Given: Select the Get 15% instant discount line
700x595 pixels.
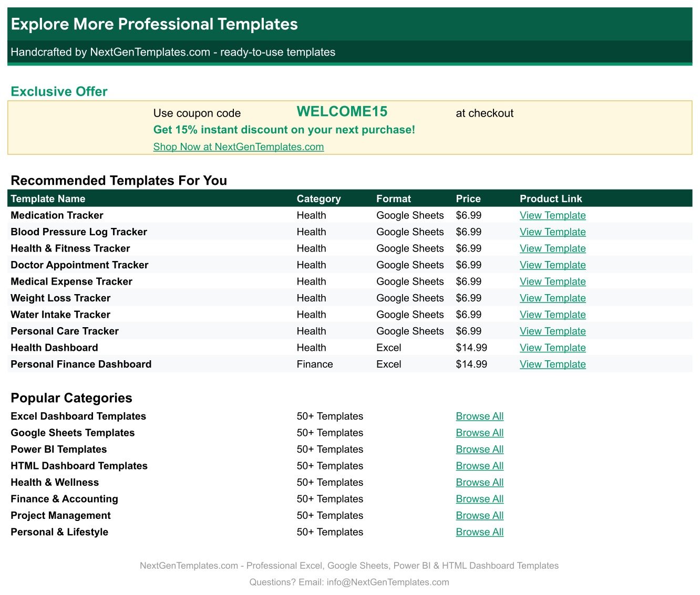Looking at the screenshot, I should tap(284, 130).
